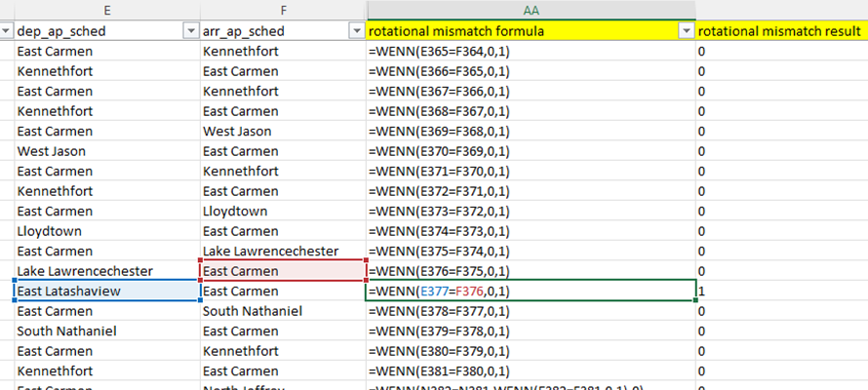The height and width of the screenshot is (390, 868).
Task: Select West Jason in dep_ap_sched column
Action: click(107, 151)
